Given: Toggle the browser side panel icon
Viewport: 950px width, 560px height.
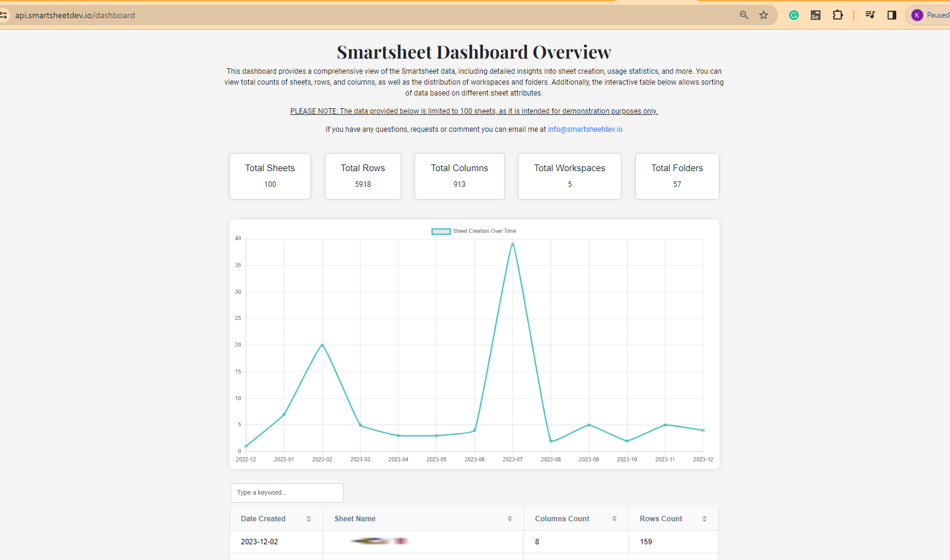Looking at the screenshot, I should [x=892, y=15].
